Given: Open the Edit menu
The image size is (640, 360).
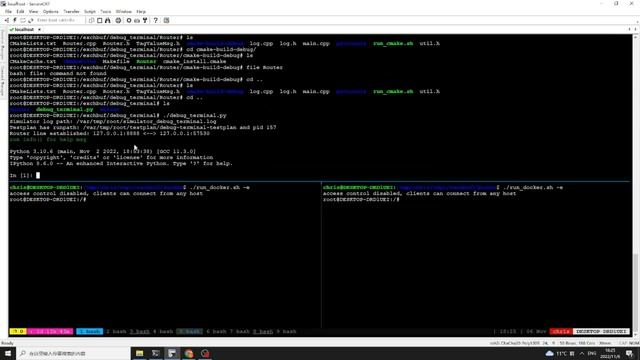Looking at the screenshot, I should coord(20,11).
